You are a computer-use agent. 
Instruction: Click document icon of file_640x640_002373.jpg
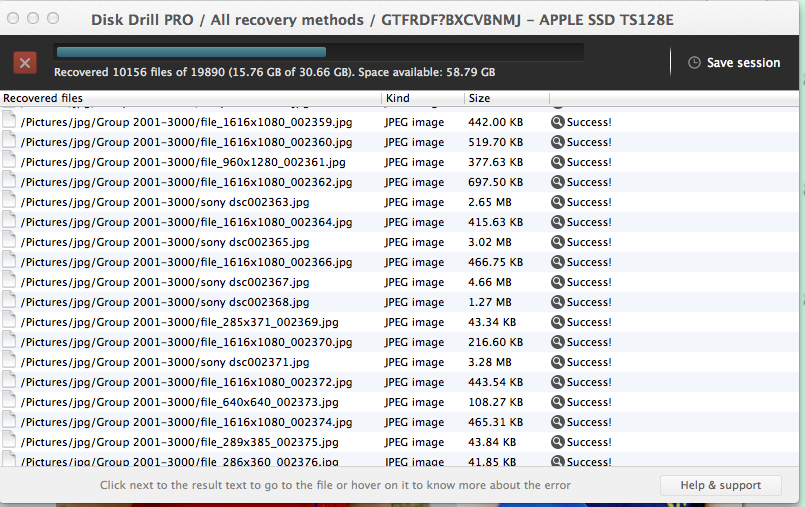point(9,400)
